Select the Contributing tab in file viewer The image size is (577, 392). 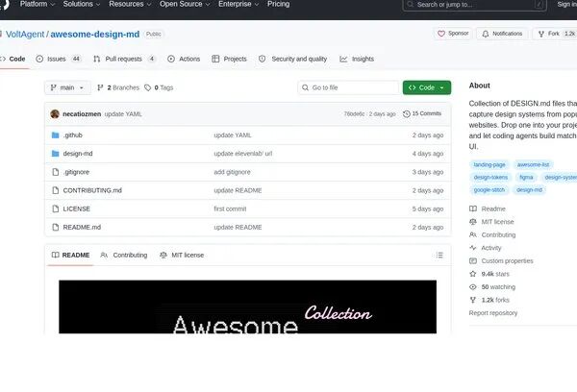[124, 255]
